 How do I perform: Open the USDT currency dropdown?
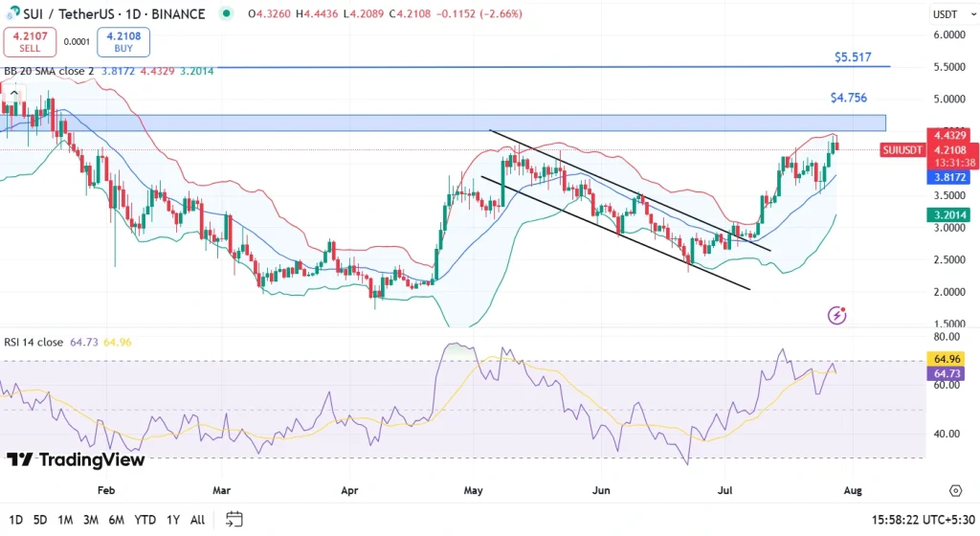coord(944,14)
